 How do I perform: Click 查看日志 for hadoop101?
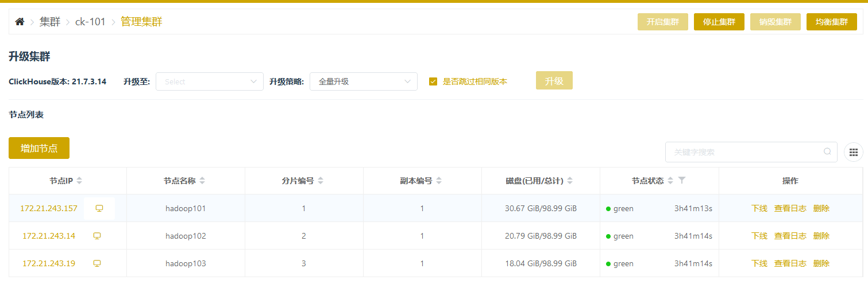[790, 208]
